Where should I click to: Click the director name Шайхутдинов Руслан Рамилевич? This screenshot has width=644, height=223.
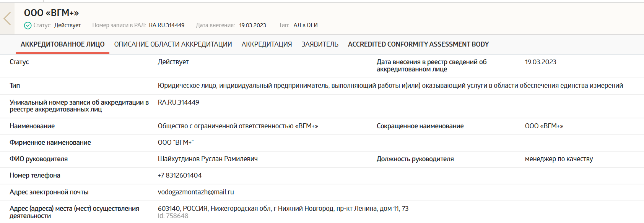[x=207, y=159]
